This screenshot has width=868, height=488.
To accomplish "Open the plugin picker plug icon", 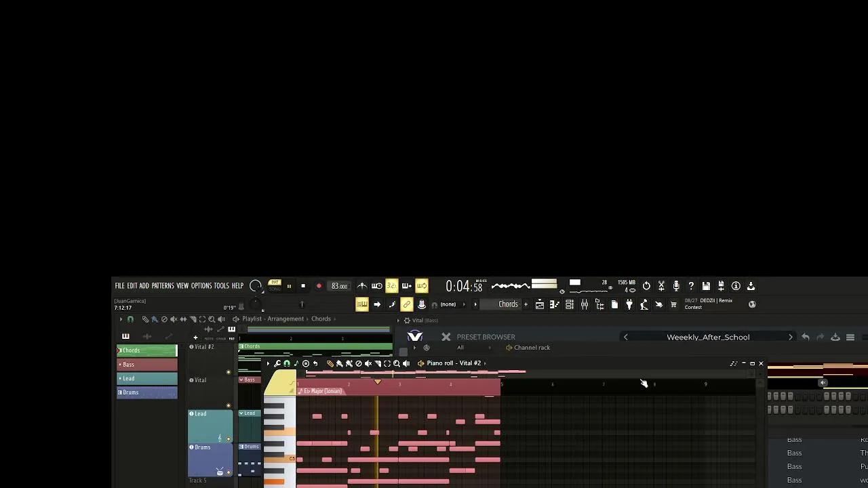I will click(629, 304).
